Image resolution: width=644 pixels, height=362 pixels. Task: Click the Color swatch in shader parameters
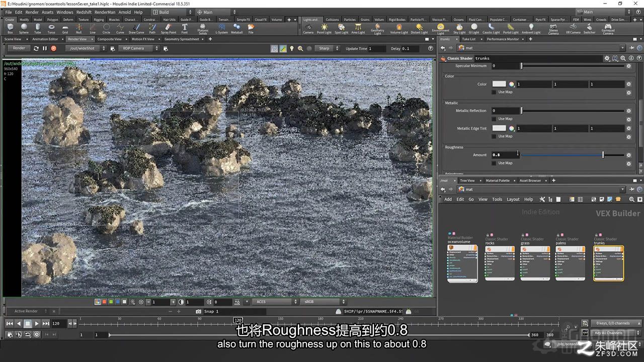(x=499, y=84)
